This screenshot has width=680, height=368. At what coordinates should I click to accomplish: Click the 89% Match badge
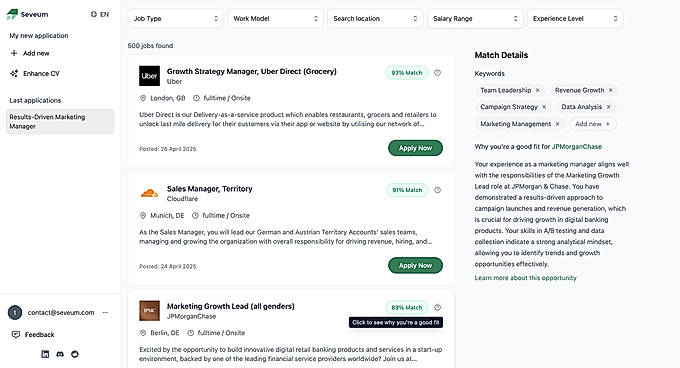point(407,307)
